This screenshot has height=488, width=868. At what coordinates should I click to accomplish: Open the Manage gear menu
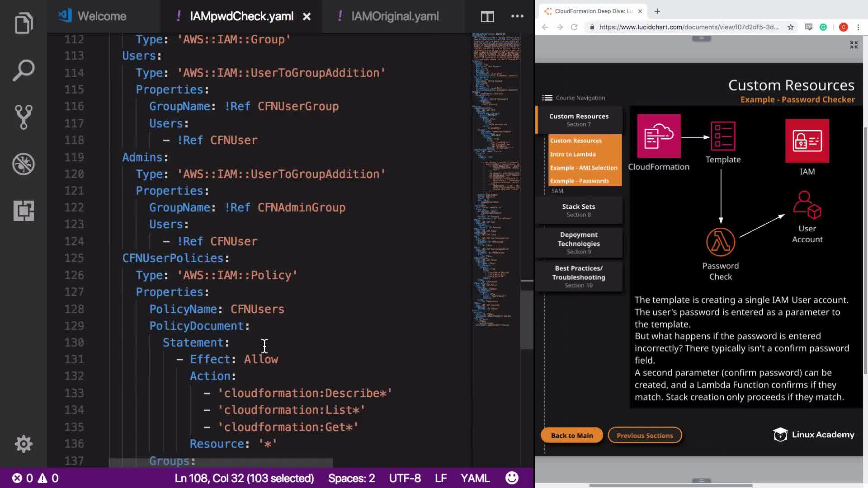click(24, 444)
